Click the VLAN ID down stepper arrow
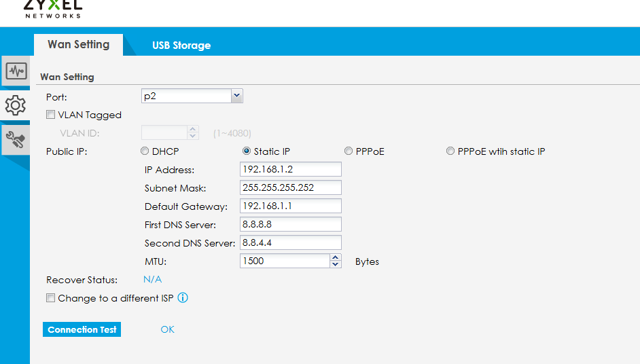This screenshot has width=640, height=364. click(x=193, y=136)
